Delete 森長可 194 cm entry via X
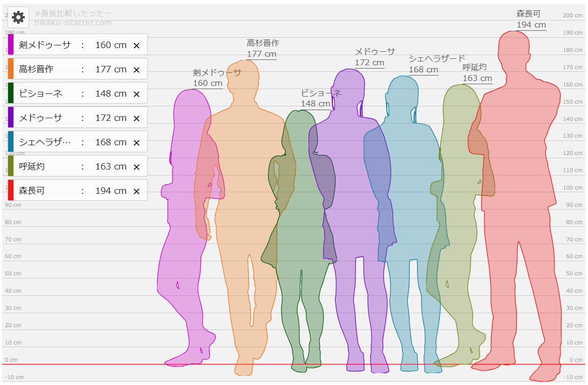588x385 pixels. [x=136, y=191]
